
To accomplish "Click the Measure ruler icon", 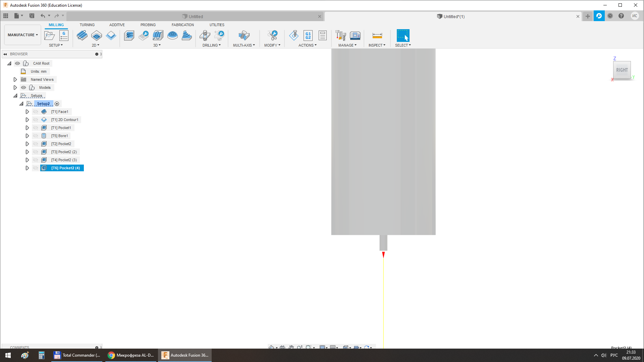I will click(377, 36).
